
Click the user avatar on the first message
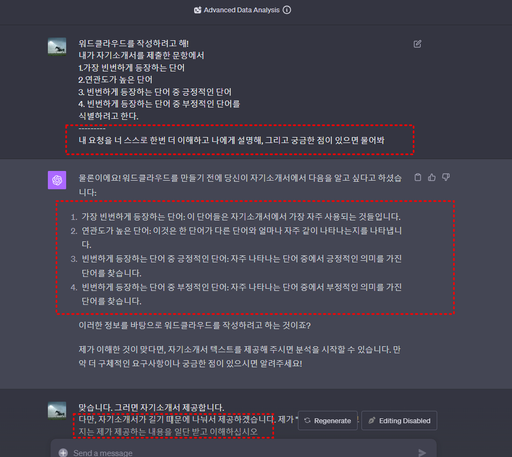pos(57,46)
